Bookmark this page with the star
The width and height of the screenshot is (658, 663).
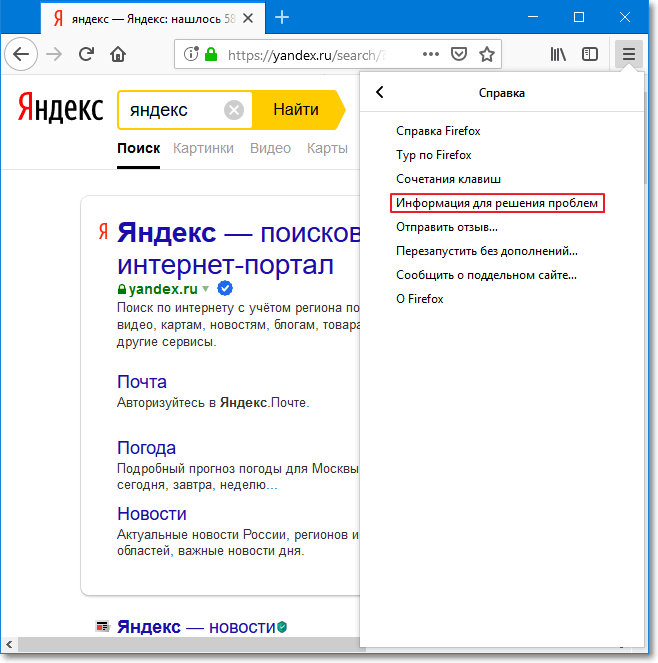tap(487, 54)
